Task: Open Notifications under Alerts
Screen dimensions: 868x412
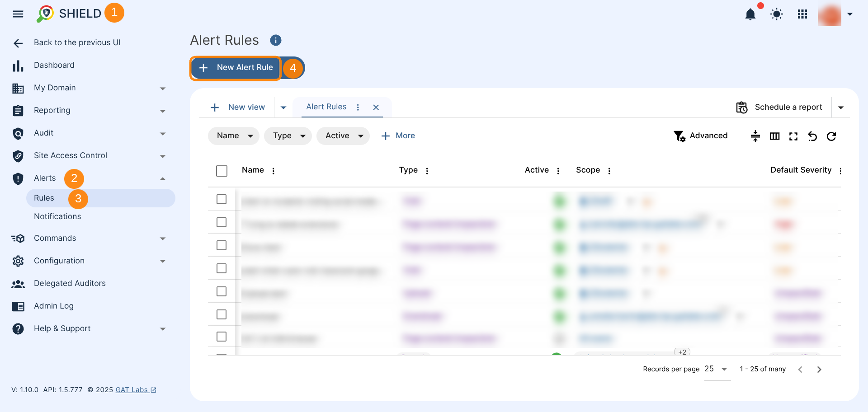Action: (x=57, y=216)
